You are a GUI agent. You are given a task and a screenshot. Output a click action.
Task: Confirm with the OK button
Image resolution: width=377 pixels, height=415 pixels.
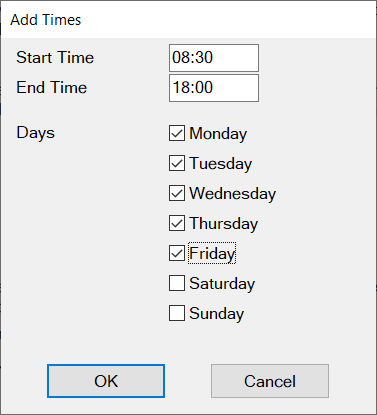(106, 381)
